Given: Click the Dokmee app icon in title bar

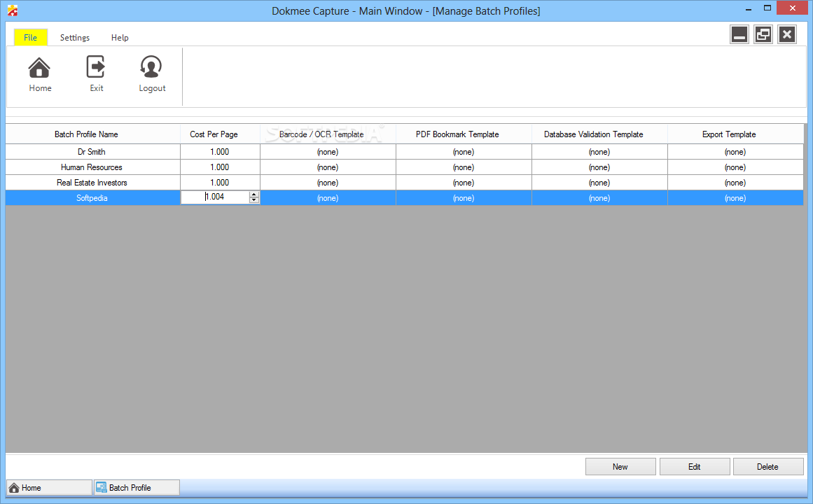Looking at the screenshot, I should click(x=13, y=11).
